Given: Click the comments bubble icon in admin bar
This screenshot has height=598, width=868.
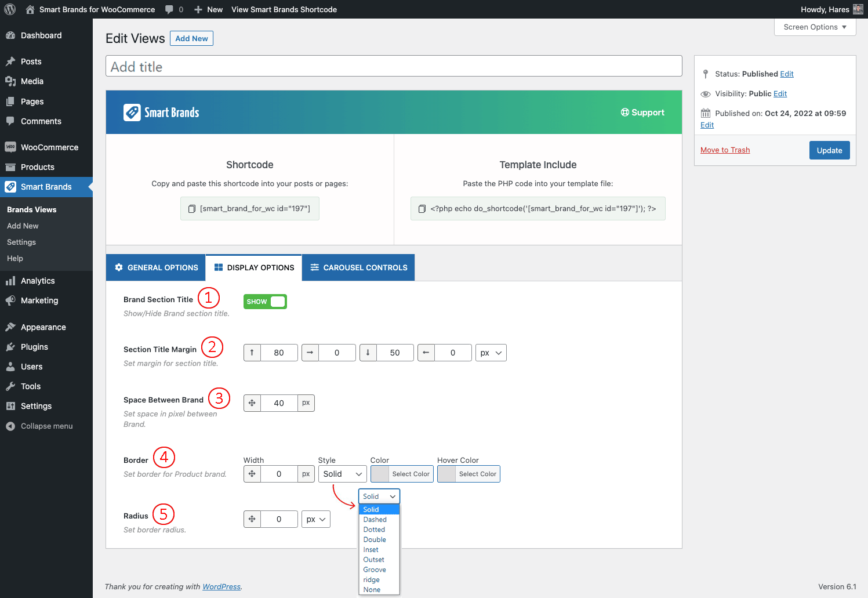Looking at the screenshot, I should [x=169, y=9].
